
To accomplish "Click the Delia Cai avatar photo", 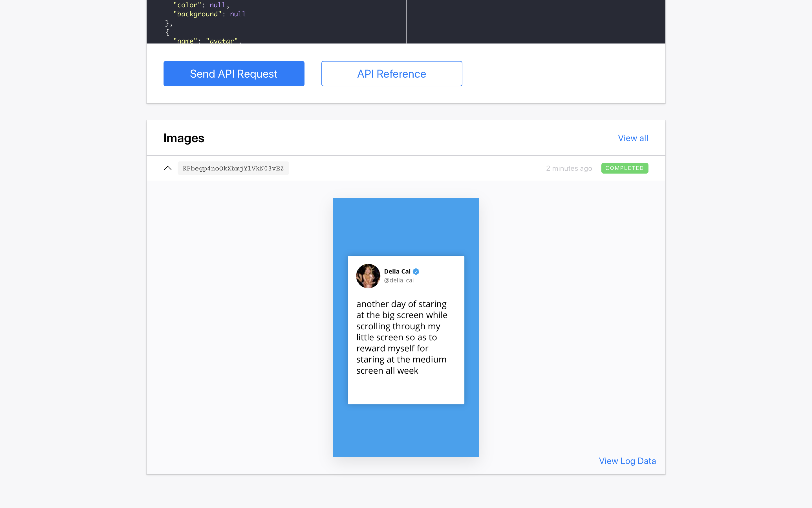I will tap(368, 276).
